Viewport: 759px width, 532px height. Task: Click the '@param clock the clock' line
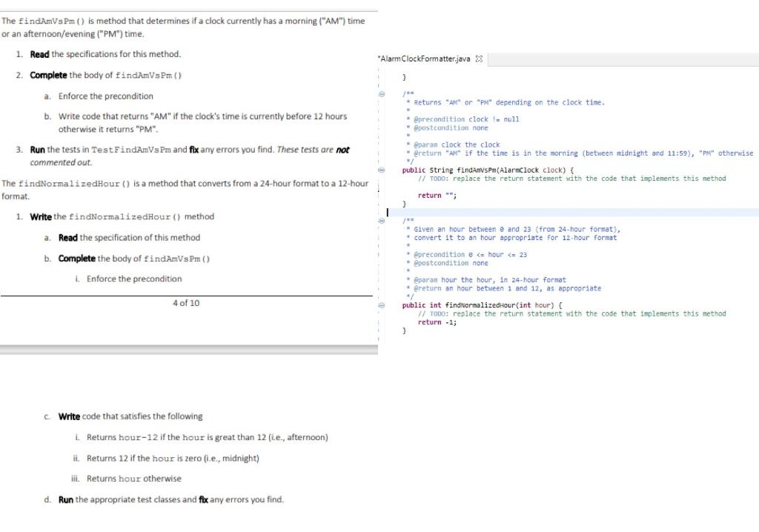coord(453,144)
